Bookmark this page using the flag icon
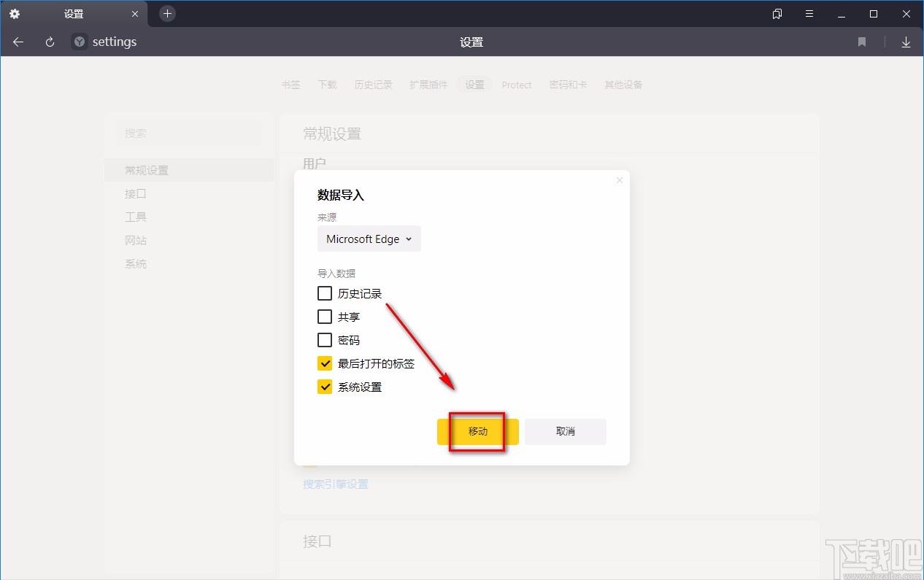This screenshot has width=924, height=580. [861, 42]
